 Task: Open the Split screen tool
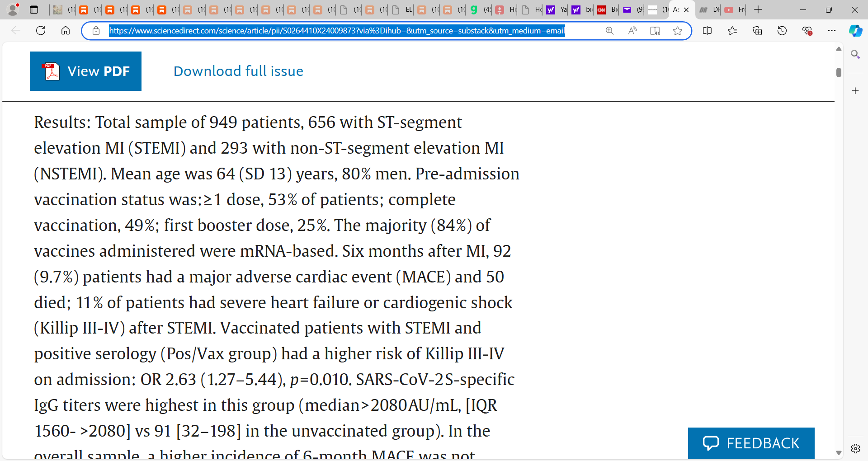[x=708, y=31]
